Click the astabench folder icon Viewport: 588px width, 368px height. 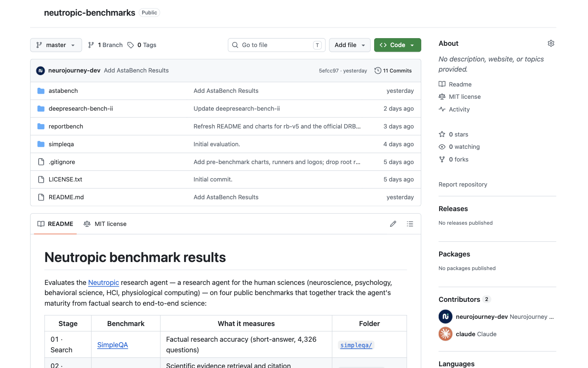point(41,91)
